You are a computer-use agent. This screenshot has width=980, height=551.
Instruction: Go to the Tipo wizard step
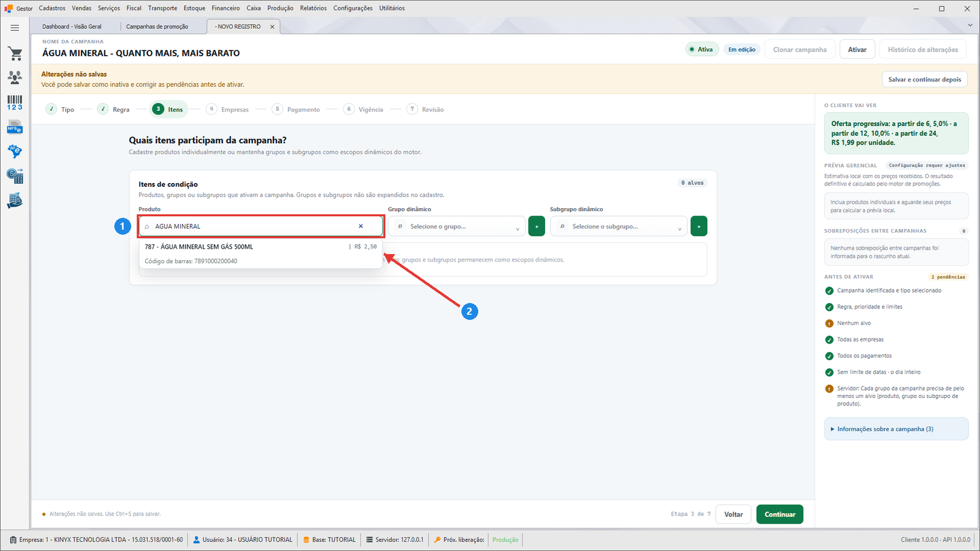60,109
